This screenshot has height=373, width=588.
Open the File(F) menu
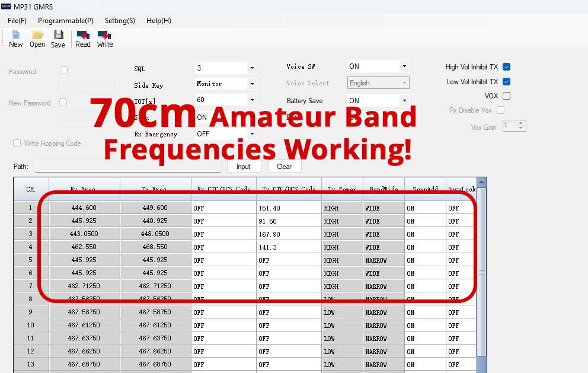(x=17, y=21)
